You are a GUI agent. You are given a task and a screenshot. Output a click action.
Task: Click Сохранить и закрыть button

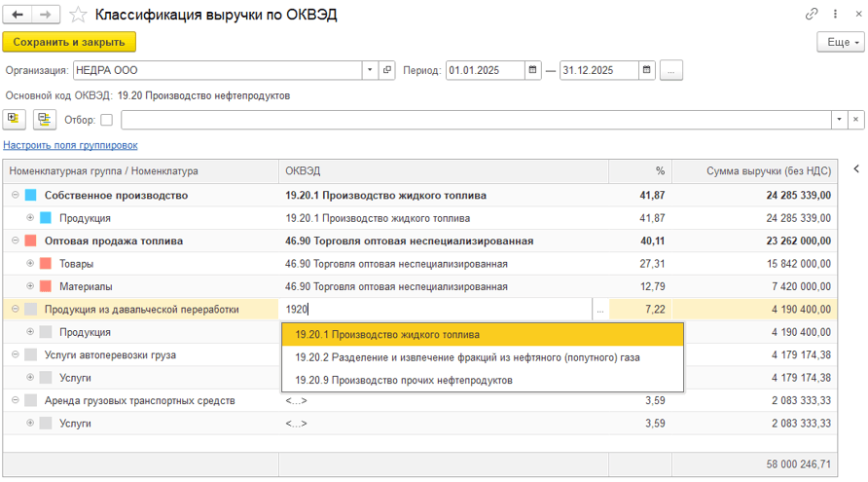(x=69, y=42)
